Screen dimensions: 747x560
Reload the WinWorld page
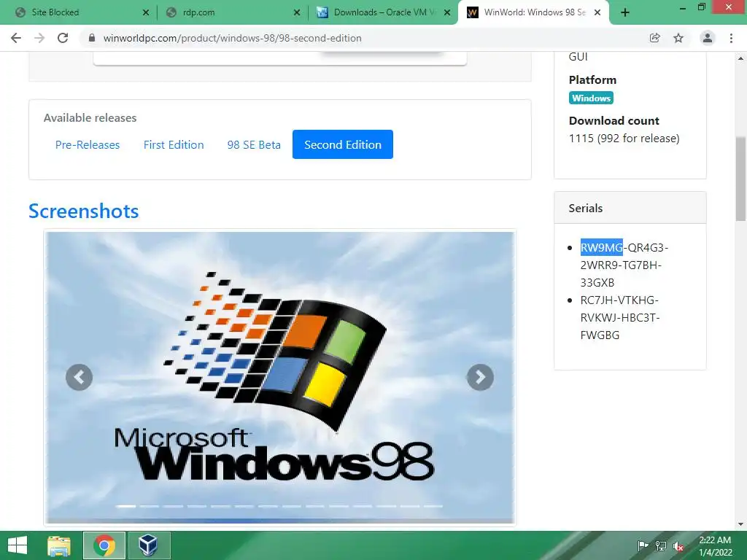pyautogui.click(x=63, y=38)
